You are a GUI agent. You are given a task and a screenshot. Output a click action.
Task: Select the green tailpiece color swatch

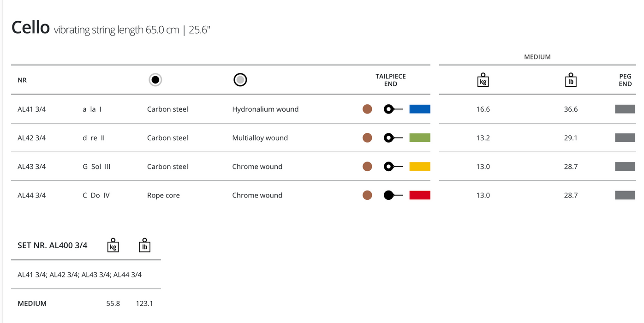click(419, 138)
